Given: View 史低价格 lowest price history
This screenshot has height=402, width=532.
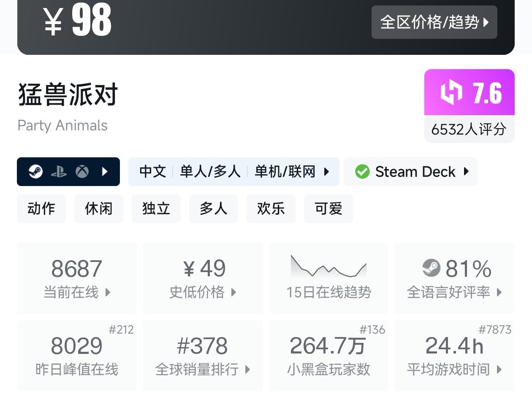Looking at the screenshot, I should click(203, 278).
